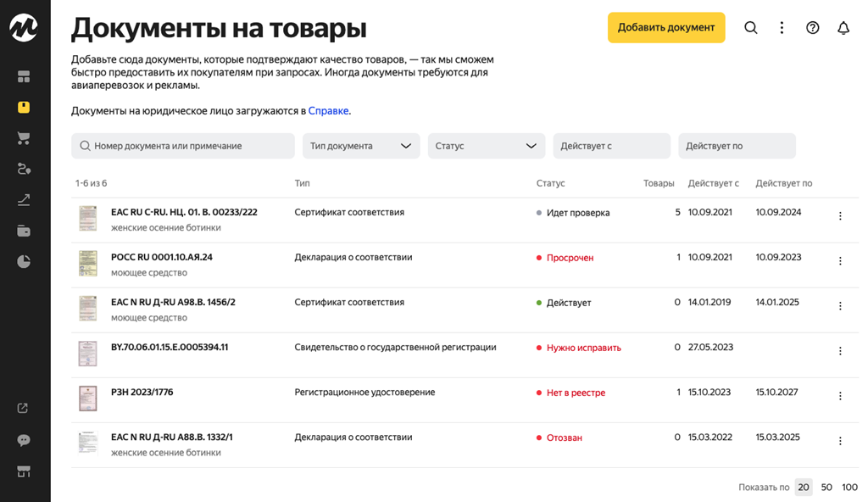Image resolution: width=868 pixels, height=502 pixels.
Task: Open row menu for РЗН 2023/1776
Action: (840, 396)
